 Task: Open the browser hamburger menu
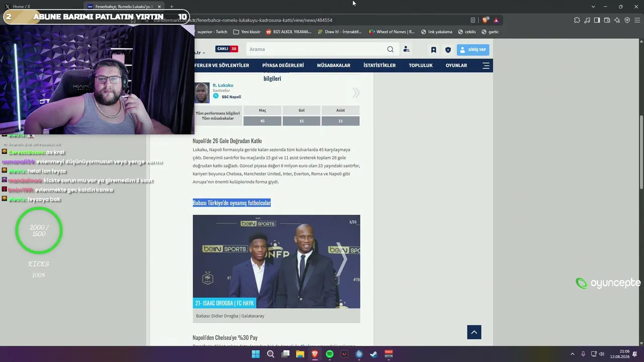coord(637,20)
